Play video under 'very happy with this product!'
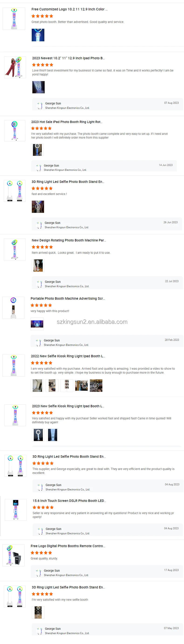 point(37,324)
